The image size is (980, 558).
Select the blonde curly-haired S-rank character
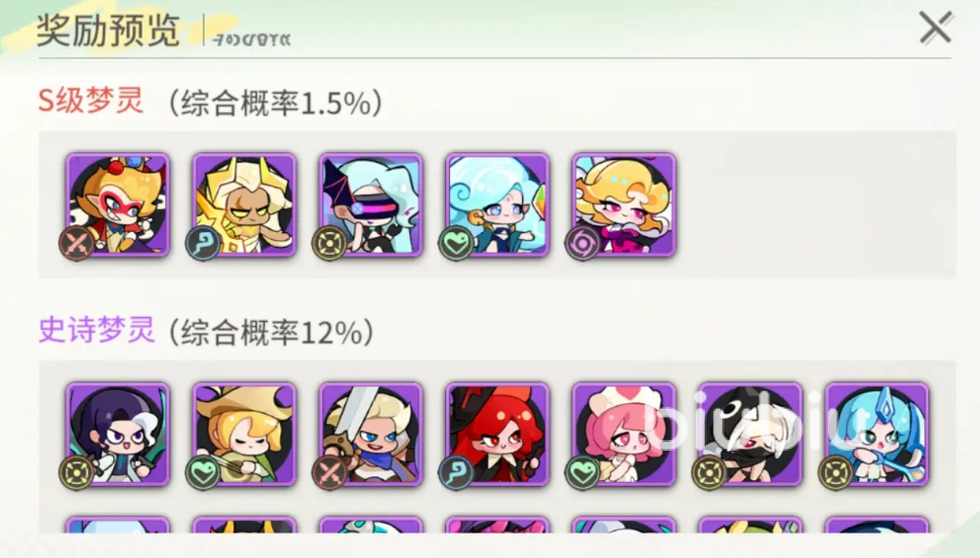624,204
